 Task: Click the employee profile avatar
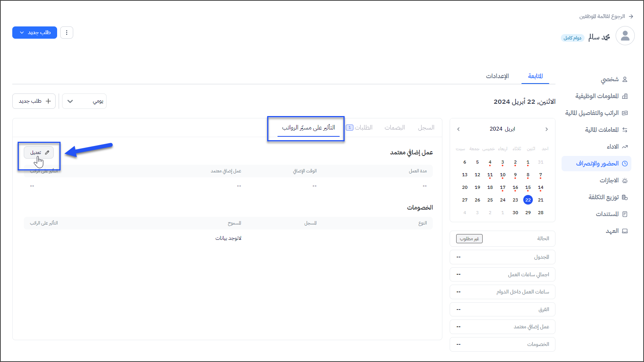(625, 36)
